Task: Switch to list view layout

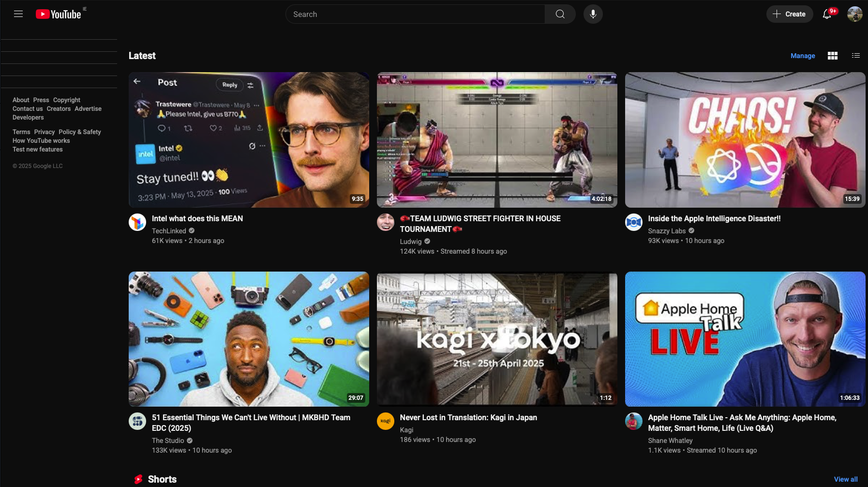Action: click(855, 56)
